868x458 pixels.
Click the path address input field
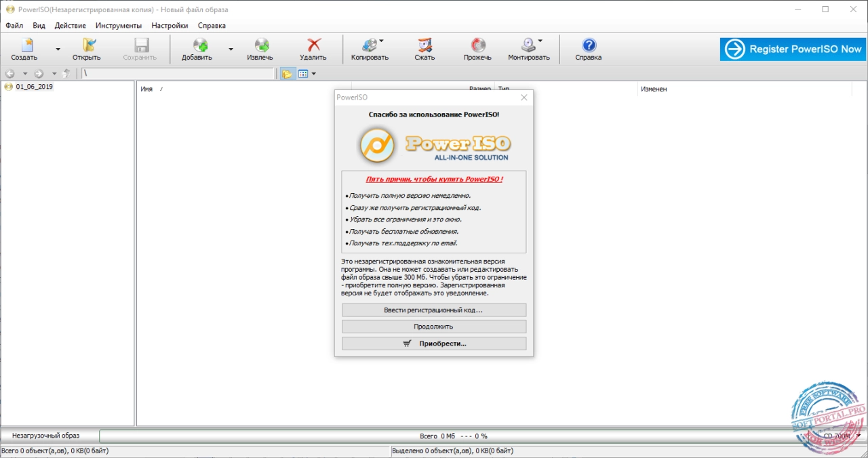coord(178,74)
